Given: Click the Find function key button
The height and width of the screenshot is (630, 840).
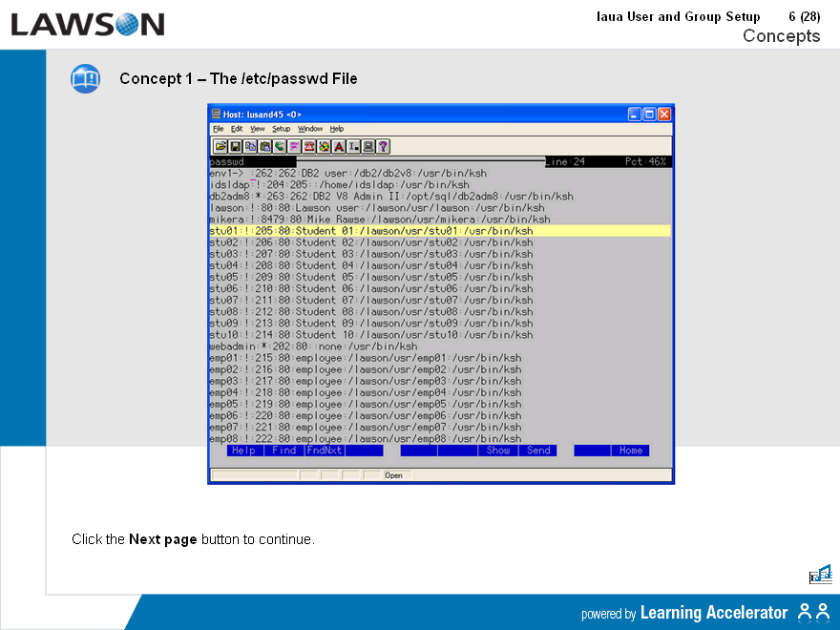Looking at the screenshot, I should 283,451.
